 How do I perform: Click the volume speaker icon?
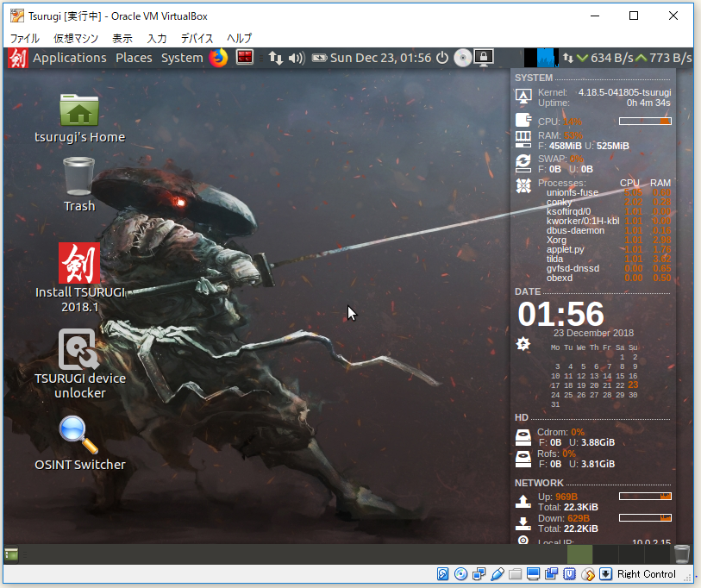297,58
